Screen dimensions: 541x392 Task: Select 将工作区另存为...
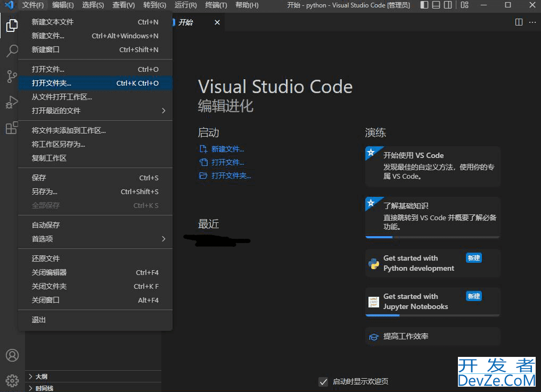[x=95, y=144]
